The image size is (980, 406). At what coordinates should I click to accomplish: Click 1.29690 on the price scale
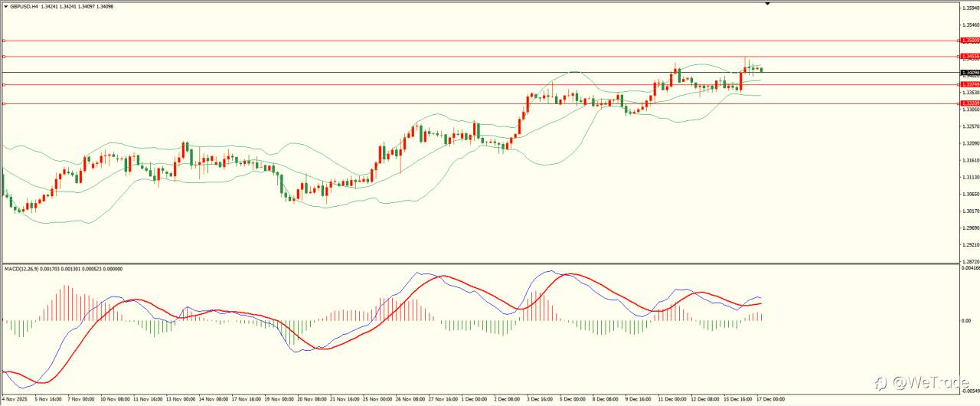tap(970, 228)
